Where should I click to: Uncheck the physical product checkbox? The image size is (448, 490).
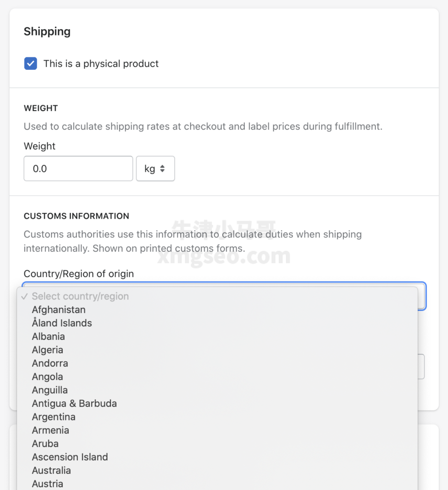point(31,64)
